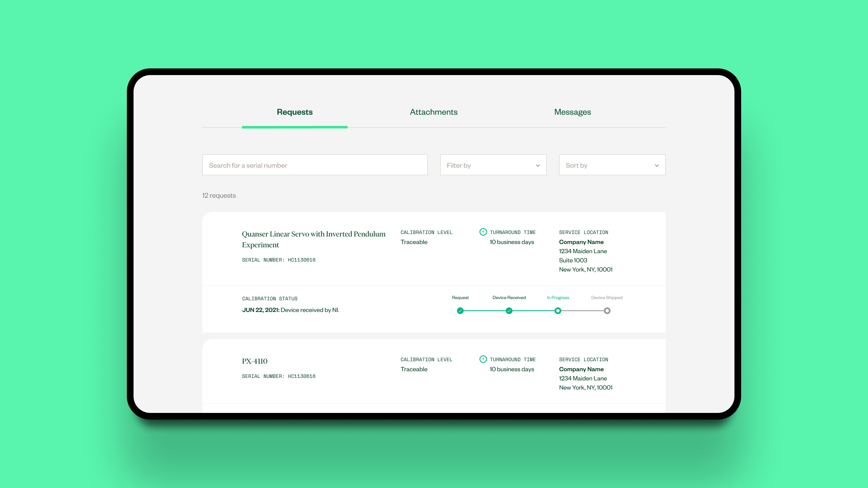868x488 pixels.
Task: Click the In Progress step label
Action: [558, 298]
